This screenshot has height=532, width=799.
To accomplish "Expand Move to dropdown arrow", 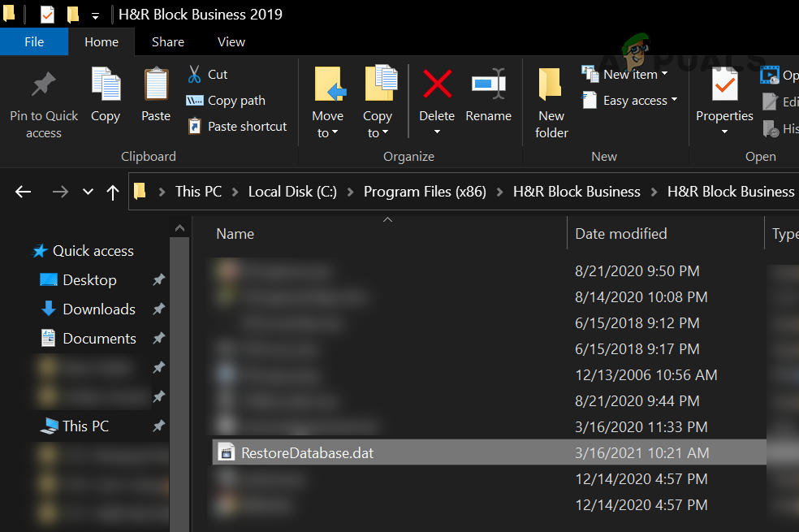I will (x=335, y=132).
